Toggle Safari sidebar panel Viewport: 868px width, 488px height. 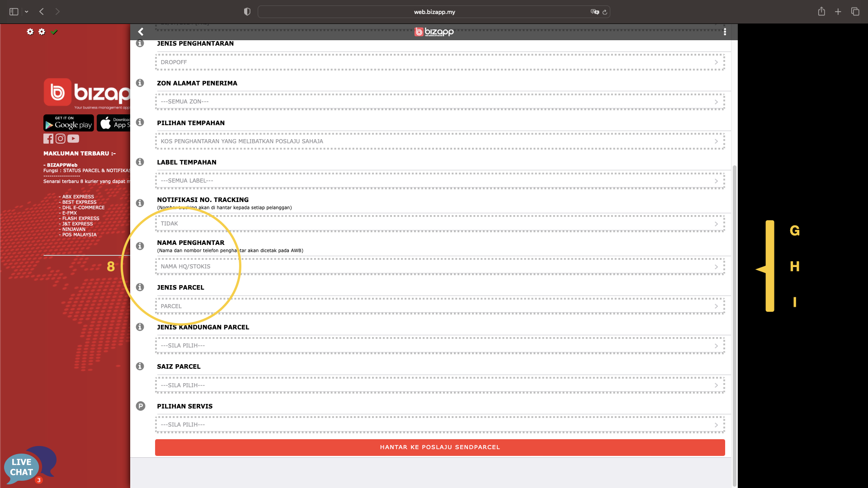(14, 12)
